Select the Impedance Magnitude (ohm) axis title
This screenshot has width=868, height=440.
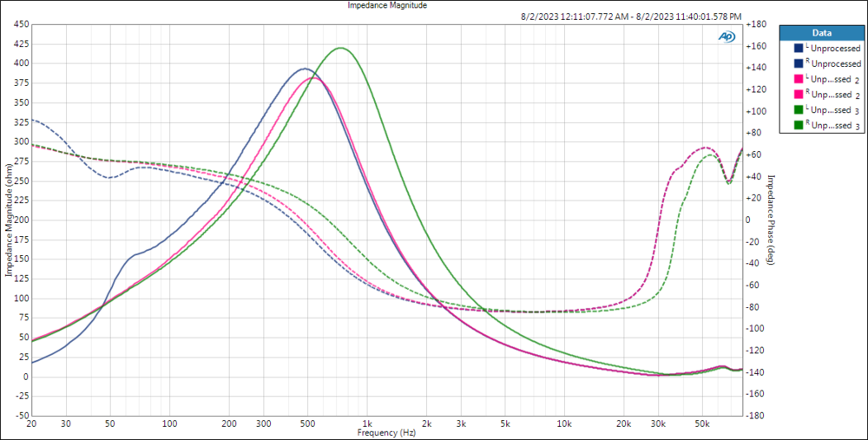pyautogui.click(x=8, y=219)
